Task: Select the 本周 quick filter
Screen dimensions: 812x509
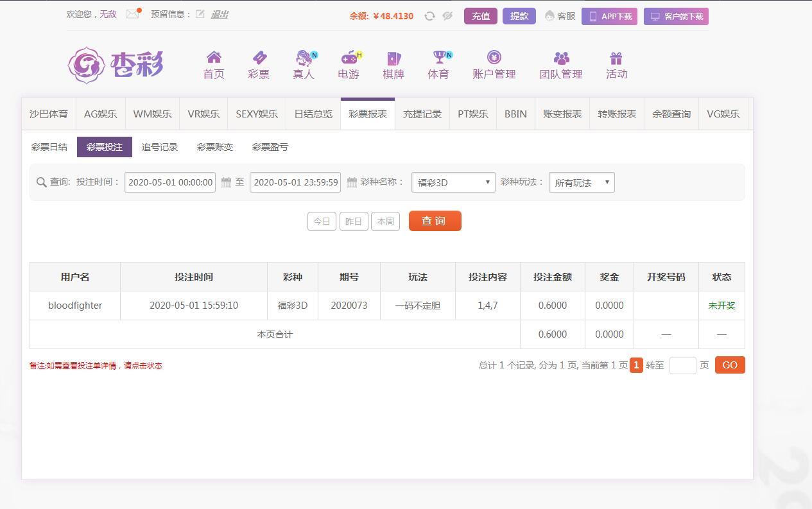Action: tap(385, 221)
